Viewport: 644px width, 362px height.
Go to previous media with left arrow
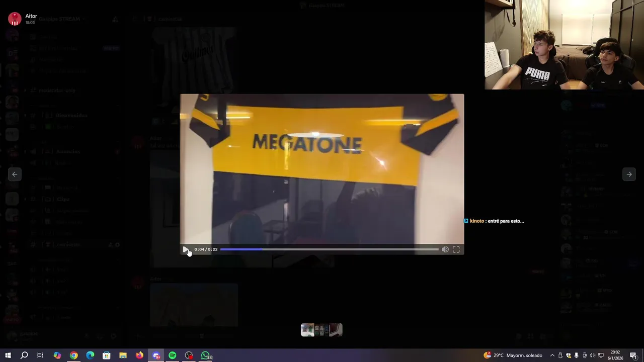click(x=15, y=174)
